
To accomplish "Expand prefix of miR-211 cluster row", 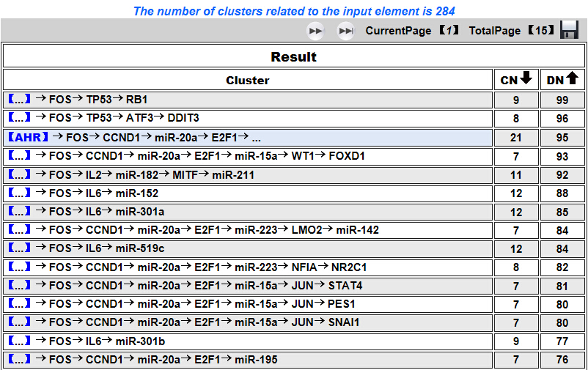I will [19, 174].
